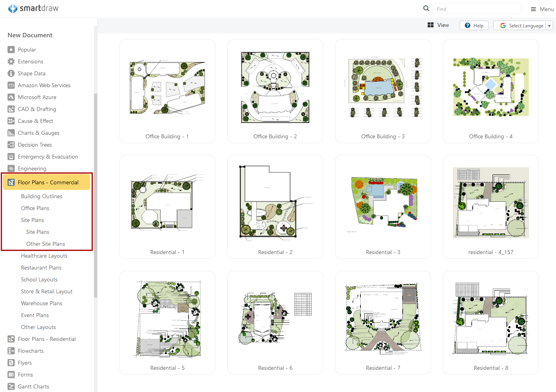Image resolution: width=556 pixels, height=392 pixels.
Task: Select Other Site Plans in sidebar
Action: pyautogui.click(x=45, y=244)
